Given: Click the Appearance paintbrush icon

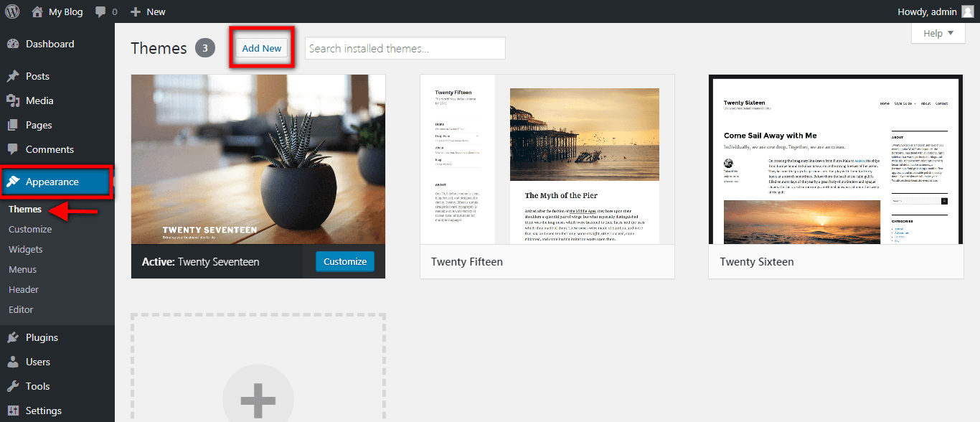Looking at the screenshot, I should [13, 182].
